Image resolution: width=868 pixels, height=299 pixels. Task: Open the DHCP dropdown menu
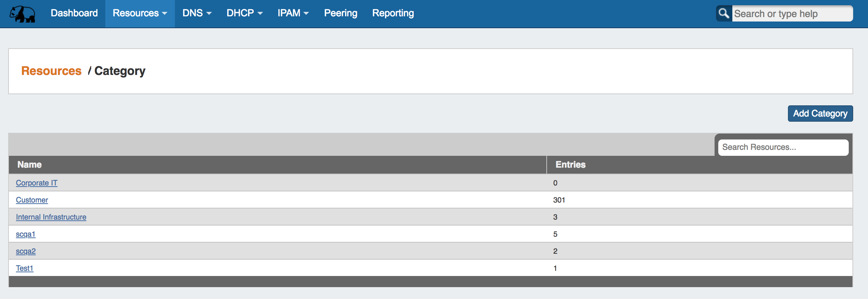pyautogui.click(x=244, y=13)
